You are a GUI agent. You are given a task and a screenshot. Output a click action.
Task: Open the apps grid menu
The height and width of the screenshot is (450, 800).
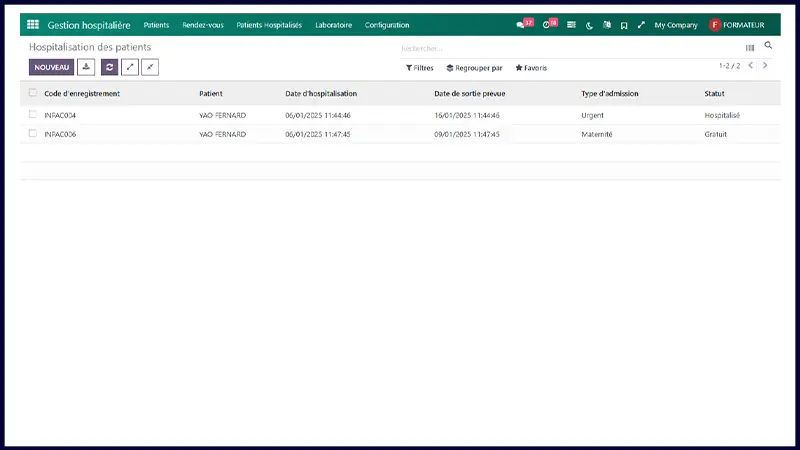33,24
